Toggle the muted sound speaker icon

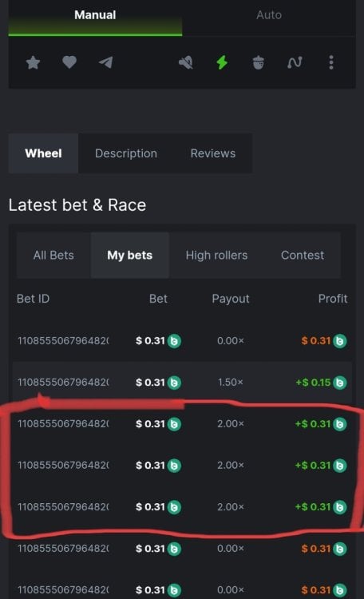pos(186,62)
